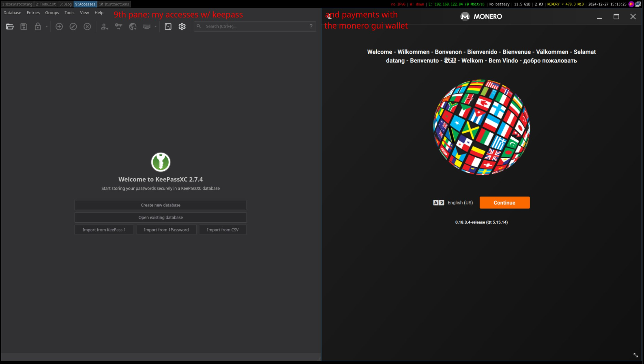Screen dimensions: 644x364
Task: Click the Open database folder icon in KeePassXC
Action: (x=10, y=27)
